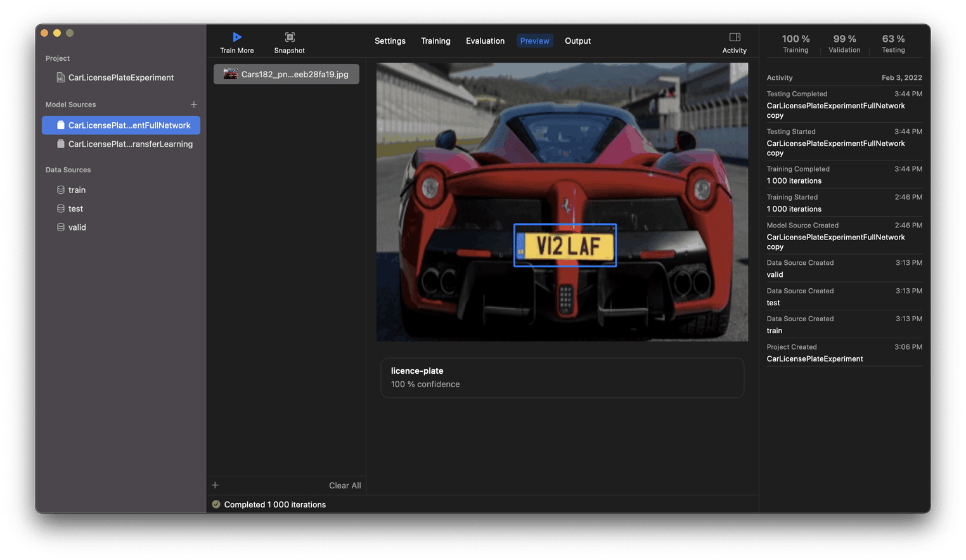
Task: Select the test data source
Action: [x=76, y=208]
